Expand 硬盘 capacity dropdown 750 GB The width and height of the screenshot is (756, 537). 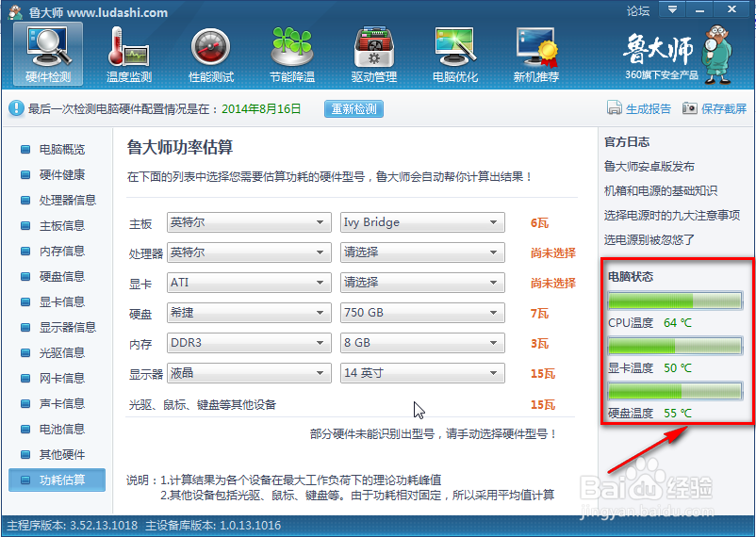[422, 313]
